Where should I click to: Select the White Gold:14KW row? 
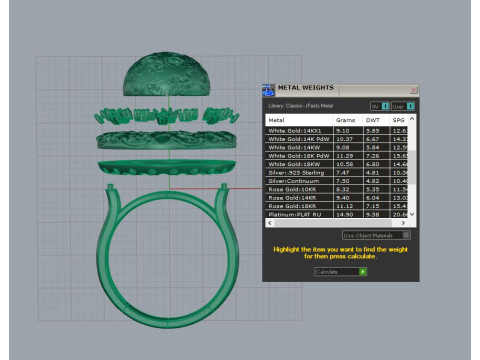336,147
